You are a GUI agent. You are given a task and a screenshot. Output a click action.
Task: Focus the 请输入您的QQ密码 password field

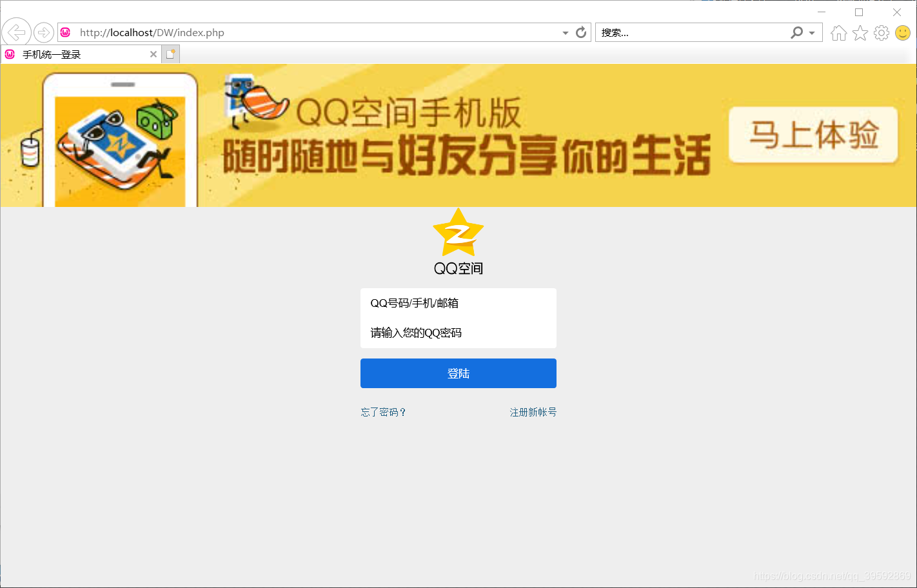click(x=458, y=333)
